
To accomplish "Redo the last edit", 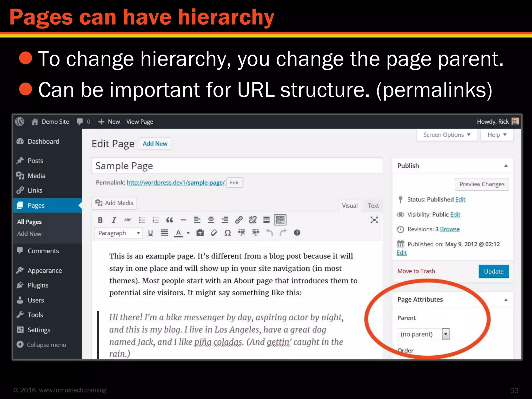I will coord(283,233).
